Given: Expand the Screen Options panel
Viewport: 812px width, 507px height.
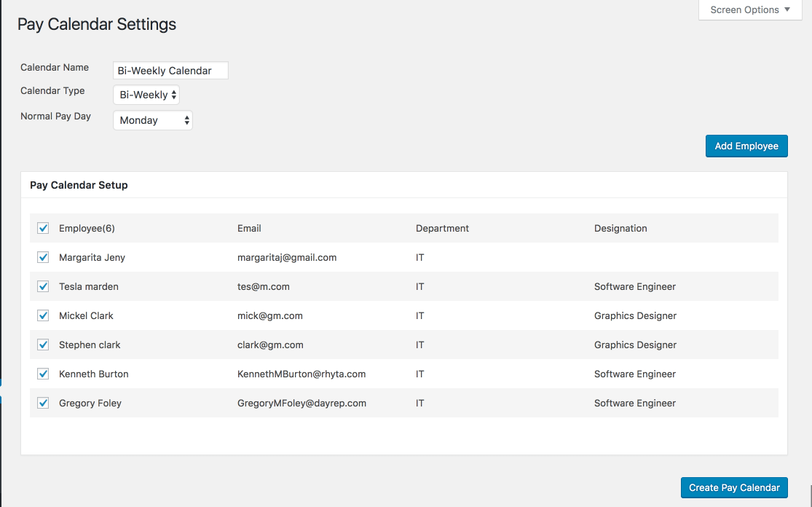Looking at the screenshot, I should [x=749, y=10].
